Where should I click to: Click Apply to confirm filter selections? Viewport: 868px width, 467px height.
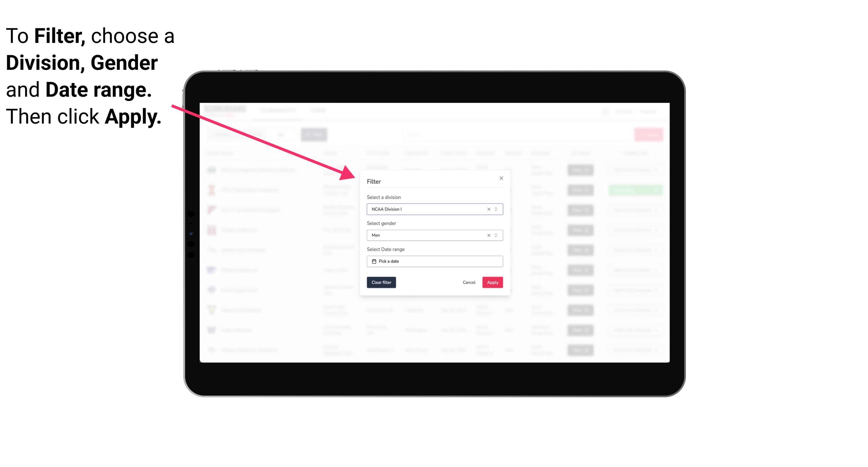492,283
